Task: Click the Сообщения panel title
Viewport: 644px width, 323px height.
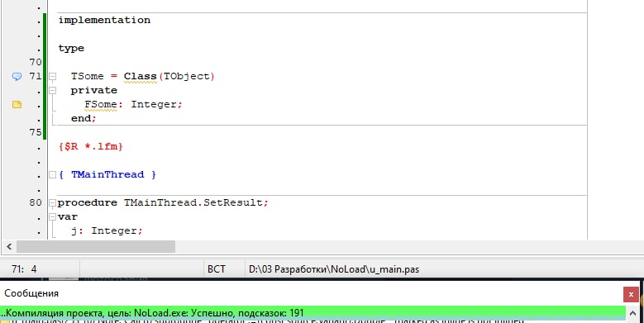Action: click(31, 293)
